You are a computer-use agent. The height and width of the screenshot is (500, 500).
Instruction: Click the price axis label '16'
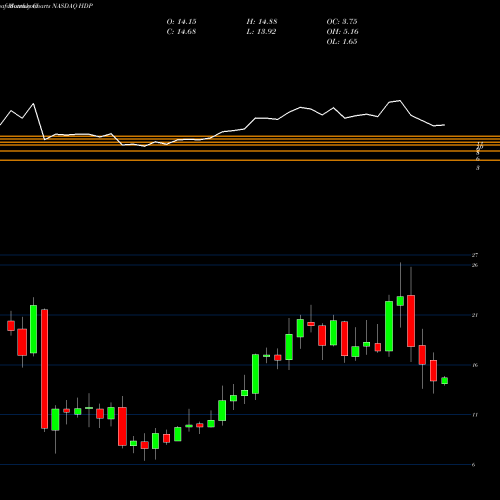[x=475, y=365]
